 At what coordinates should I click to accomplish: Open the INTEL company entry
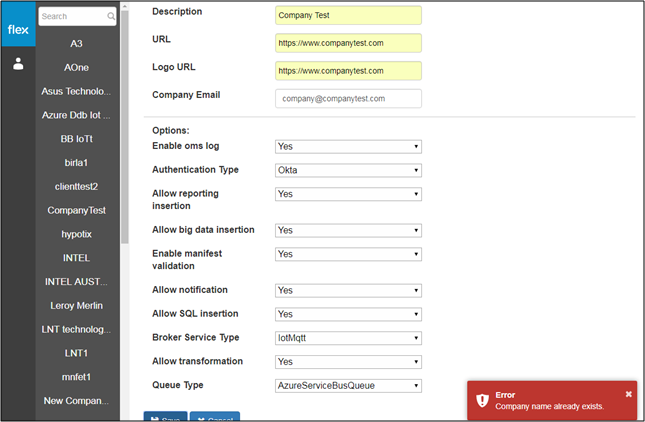(77, 258)
